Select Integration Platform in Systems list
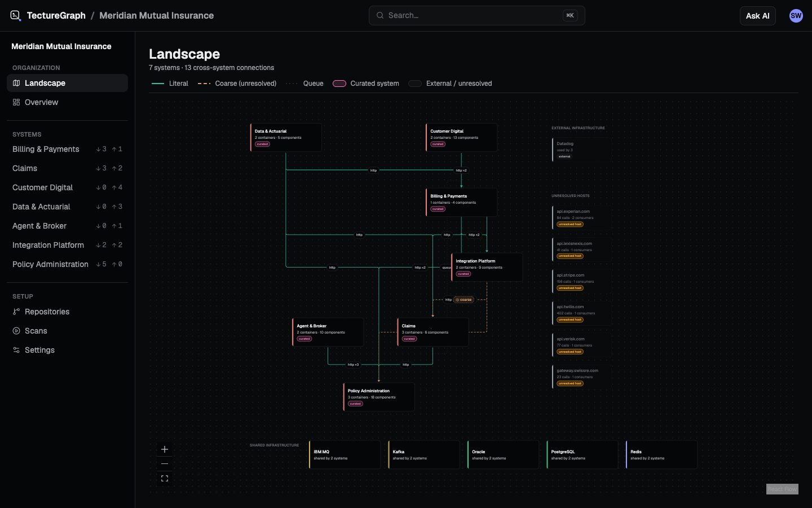 (67, 245)
